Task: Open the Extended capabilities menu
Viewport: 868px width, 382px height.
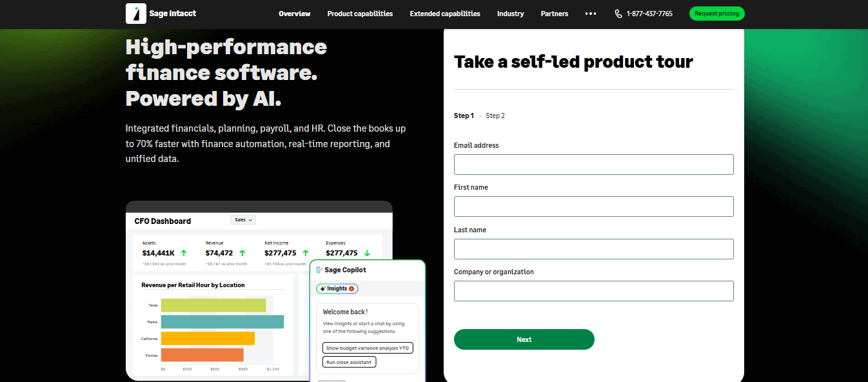Action: [445, 14]
